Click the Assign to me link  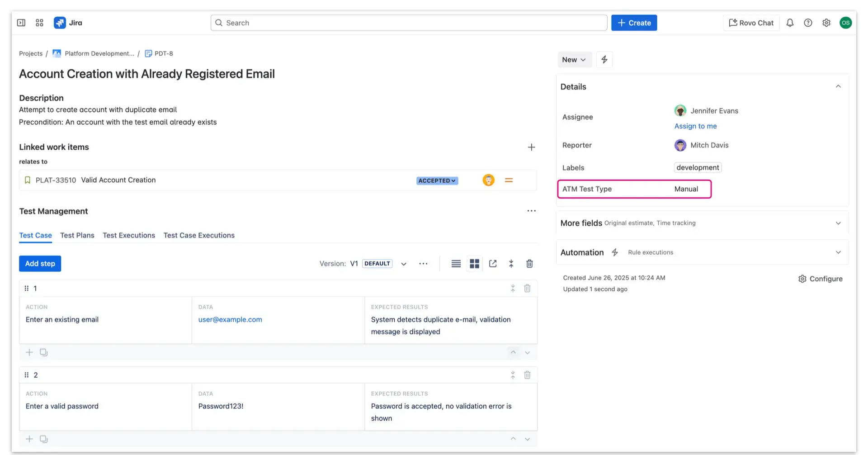[695, 126]
